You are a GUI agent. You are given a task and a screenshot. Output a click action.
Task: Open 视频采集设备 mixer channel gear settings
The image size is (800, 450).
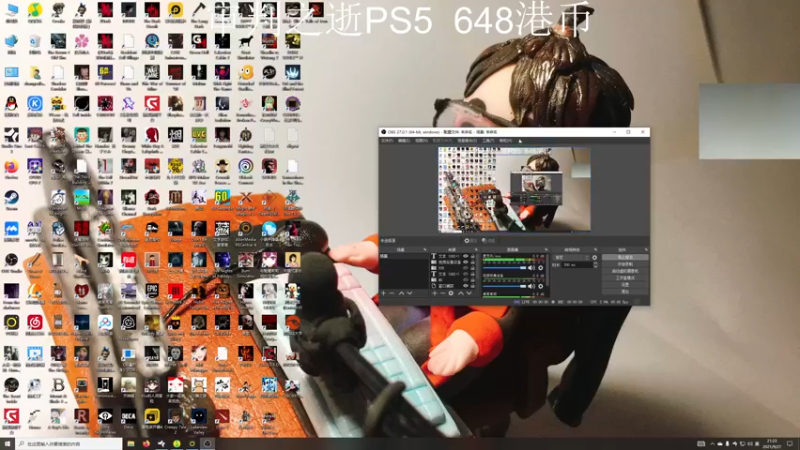(x=540, y=286)
